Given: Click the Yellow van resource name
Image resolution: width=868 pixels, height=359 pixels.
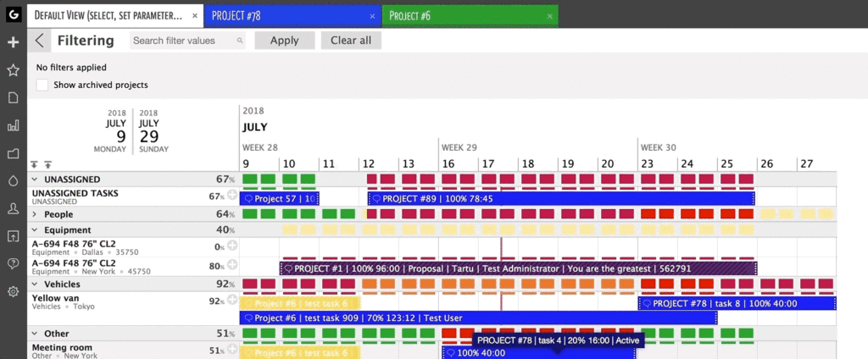Looking at the screenshot, I should [55, 298].
